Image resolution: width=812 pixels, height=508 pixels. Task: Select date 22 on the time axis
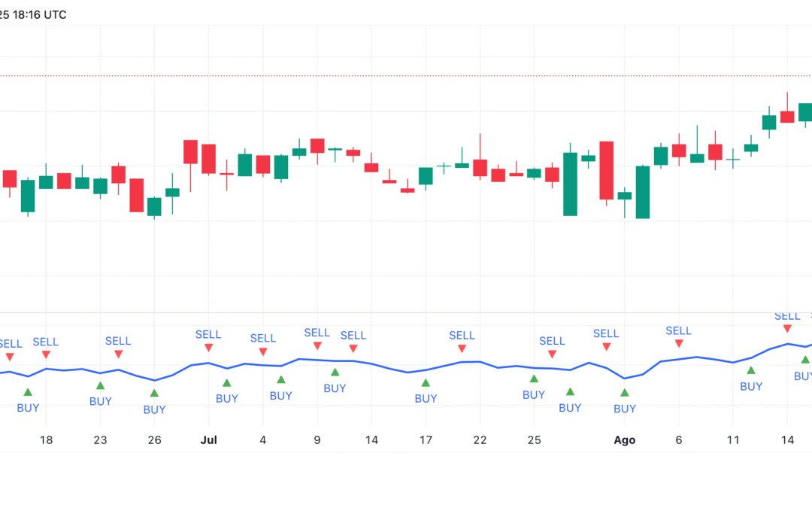tap(480, 440)
